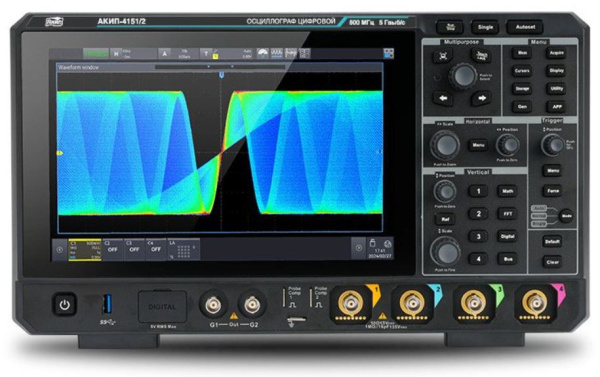Open the window layout icon at top-right of the screen
600x377 pixels.
pos(388,53)
